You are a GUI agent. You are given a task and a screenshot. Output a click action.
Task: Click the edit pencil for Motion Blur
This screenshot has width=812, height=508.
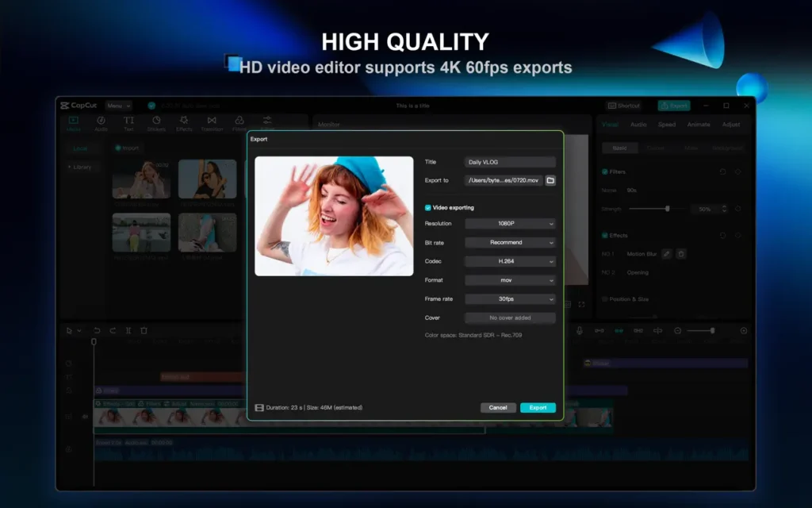(x=667, y=254)
